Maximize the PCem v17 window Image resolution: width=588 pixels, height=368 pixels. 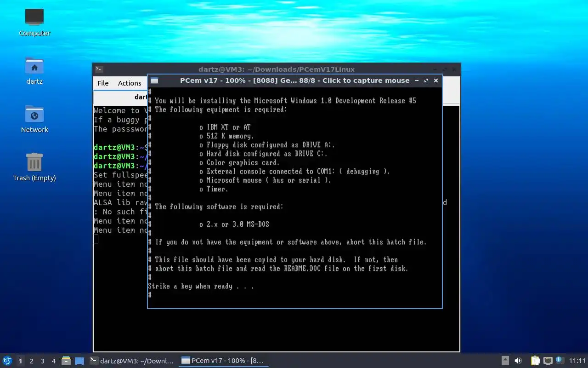click(426, 80)
